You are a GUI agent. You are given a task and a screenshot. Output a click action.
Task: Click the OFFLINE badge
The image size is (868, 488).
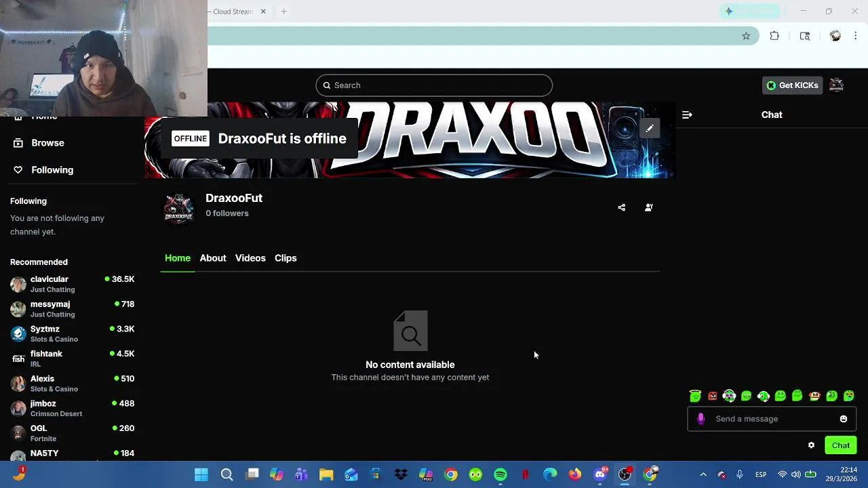point(191,138)
